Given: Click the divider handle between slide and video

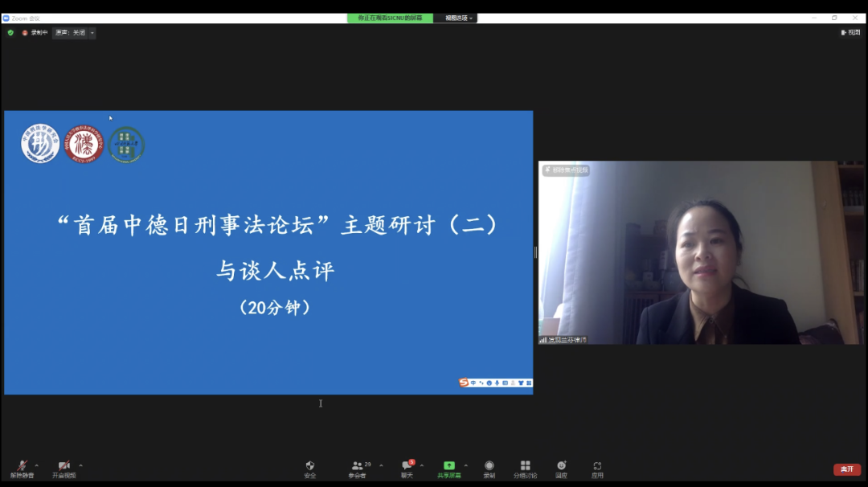Looking at the screenshot, I should (x=535, y=252).
